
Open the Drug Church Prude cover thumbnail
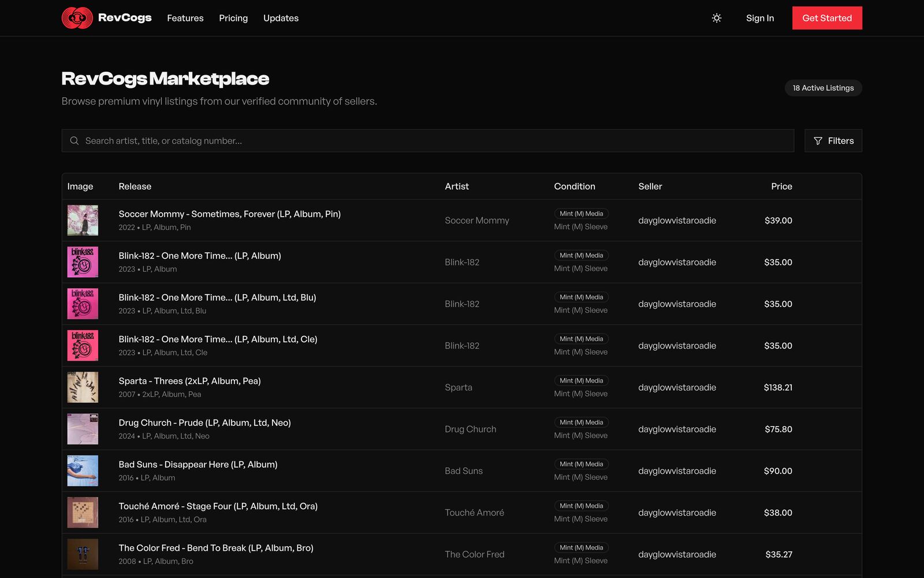[83, 429]
